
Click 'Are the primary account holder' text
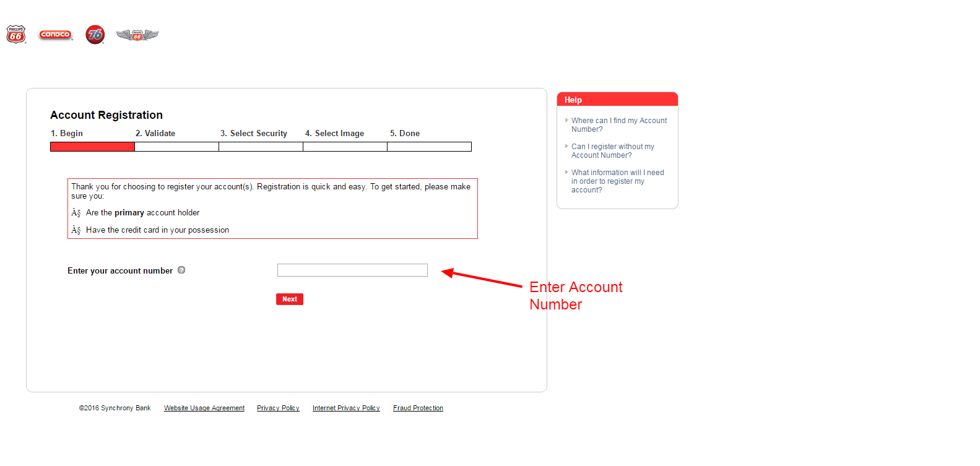click(x=142, y=212)
